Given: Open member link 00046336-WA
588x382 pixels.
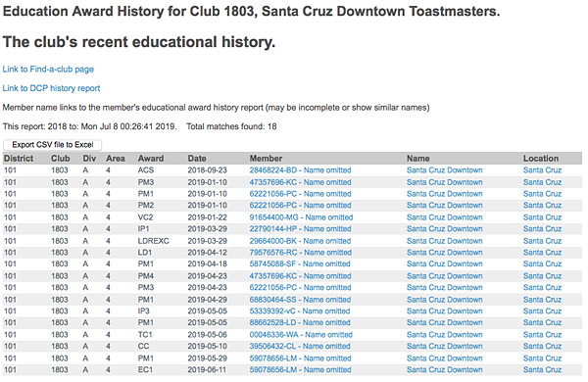Looking at the screenshot, I should pos(301,335).
